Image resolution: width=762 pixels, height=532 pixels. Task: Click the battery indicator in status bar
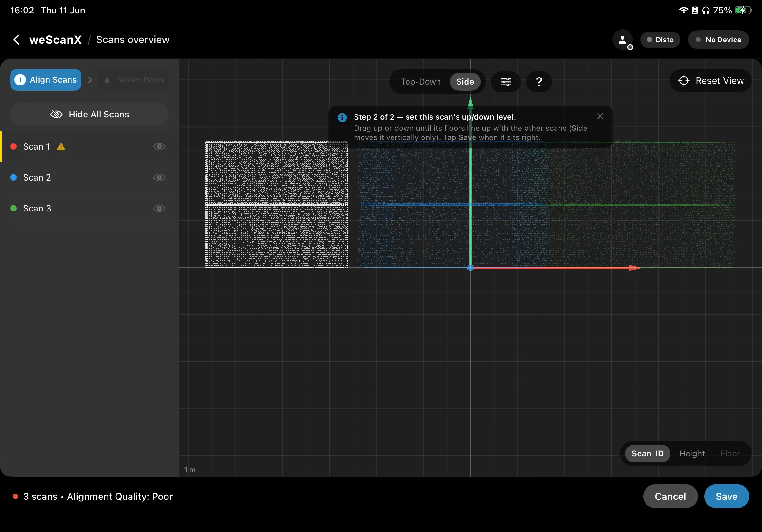pyautogui.click(x=743, y=10)
